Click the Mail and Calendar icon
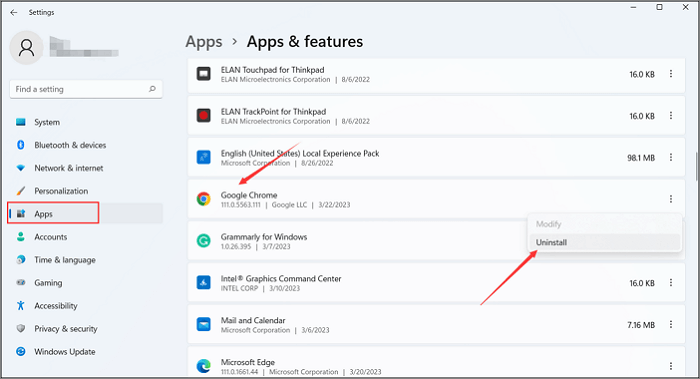Viewport: 700px width, 379px height. [x=204, y=325]
